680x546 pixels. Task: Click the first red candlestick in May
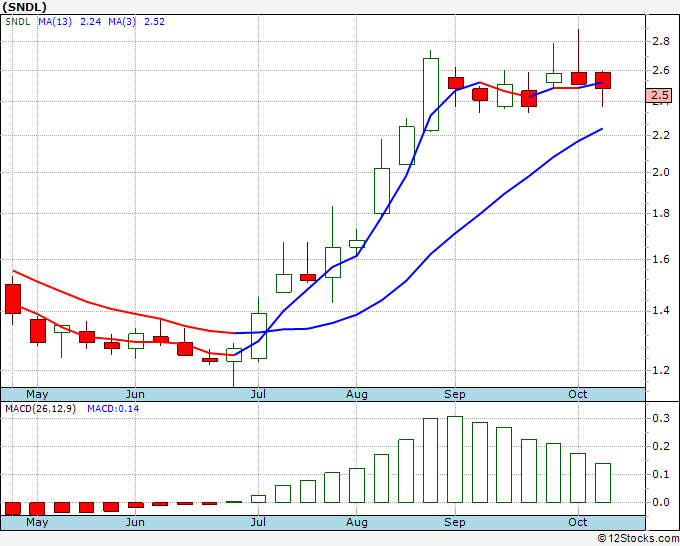(13, 299)
